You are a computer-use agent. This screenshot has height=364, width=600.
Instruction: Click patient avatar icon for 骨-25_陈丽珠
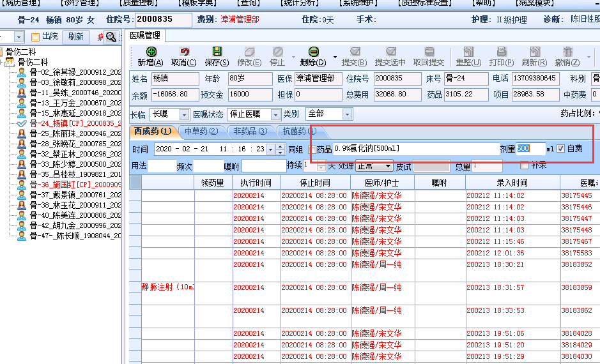(22, 133)
